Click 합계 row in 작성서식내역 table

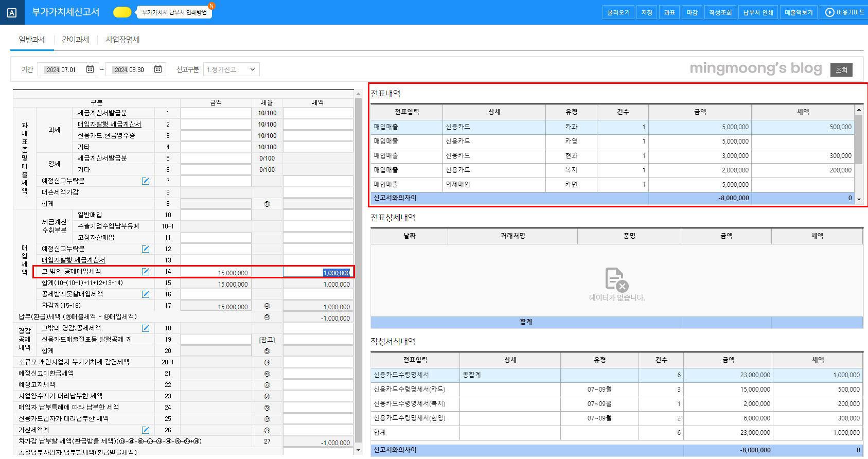click(616, 433)
